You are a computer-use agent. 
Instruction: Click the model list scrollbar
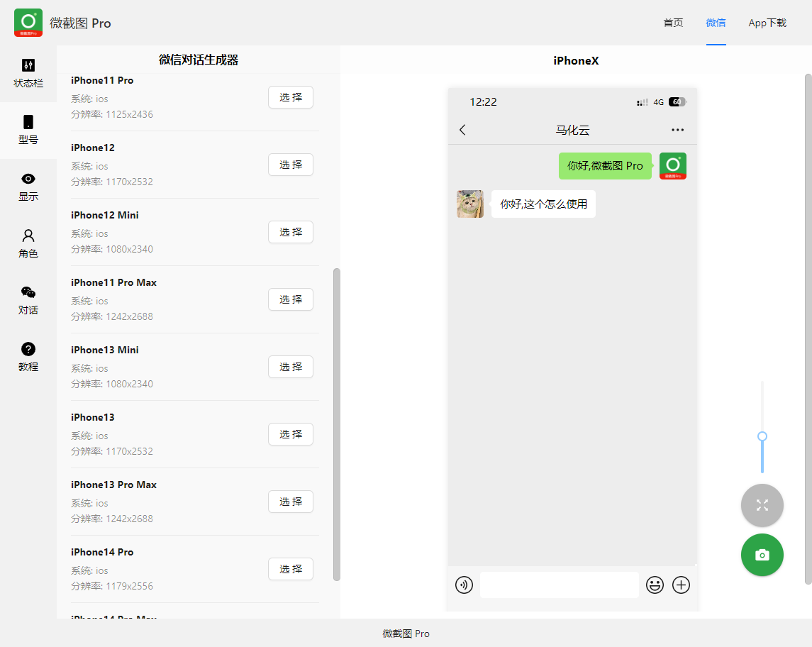point(337,425)
